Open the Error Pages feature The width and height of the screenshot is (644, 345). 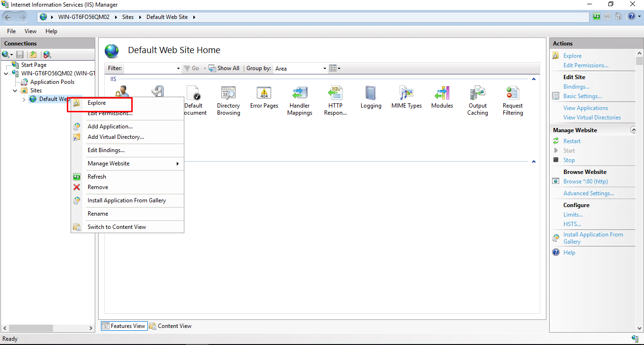click(x=264, y=98)
